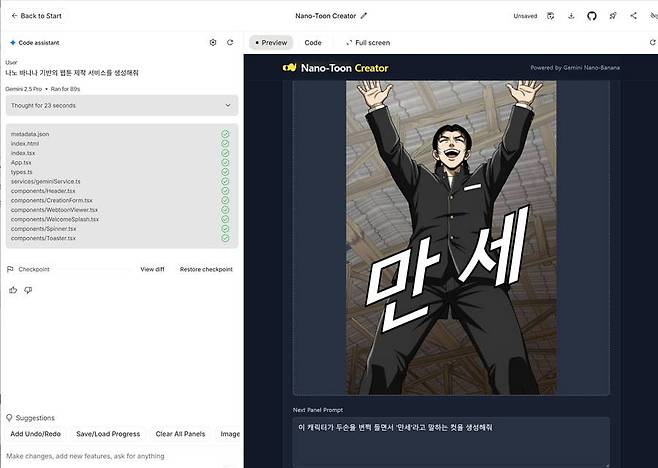
Task: Give a thumbs up to the response
Action: (x=13, y=290)
